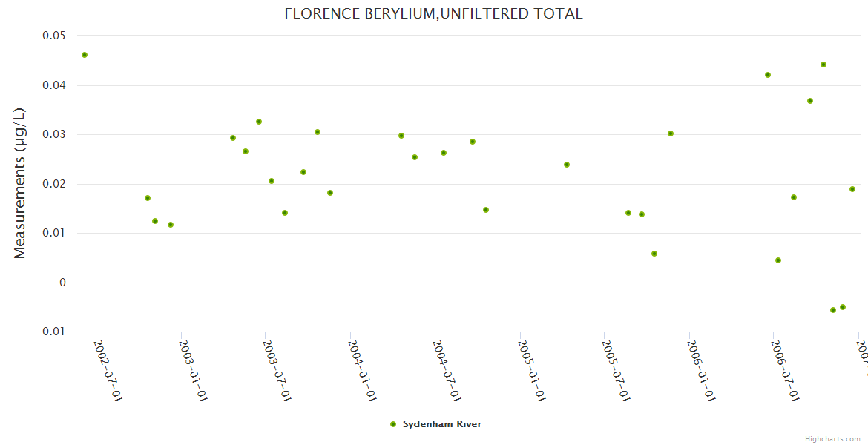The width and height of the screenshot is (868, 445).
Task: Select the 0.030 point just before 2006-01-01
Action: 671,133
